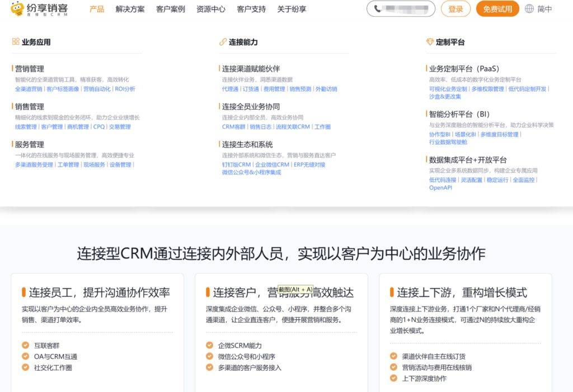Click the 设备管理 link
Image resolution: width=573 pixels, height=392 pixels.
click(121, 165)
